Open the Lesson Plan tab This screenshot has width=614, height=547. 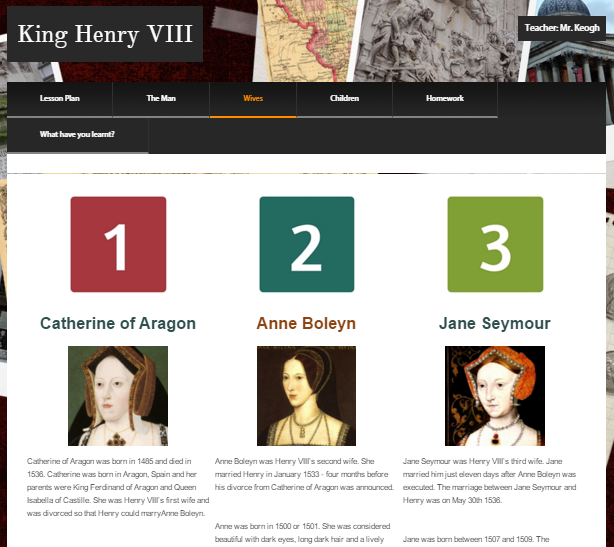(x=60, y=98)
